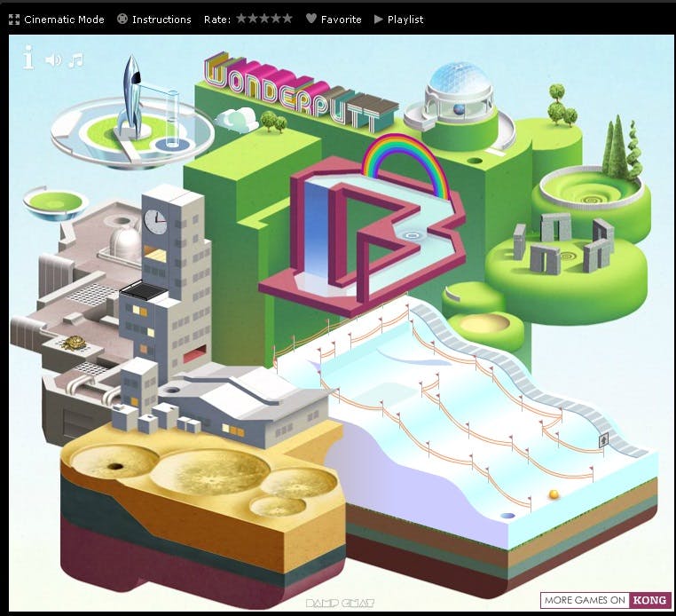Enable Cinematic Mode
Image resolution: width=676 pixels, height=616 pixels.
tap(57, 20)
